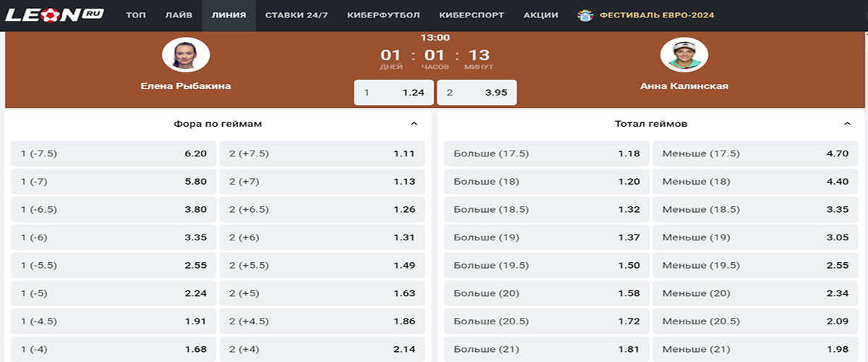
Task: Open the Топ tab
Action: pyautogui.click(x=136, y=15)
